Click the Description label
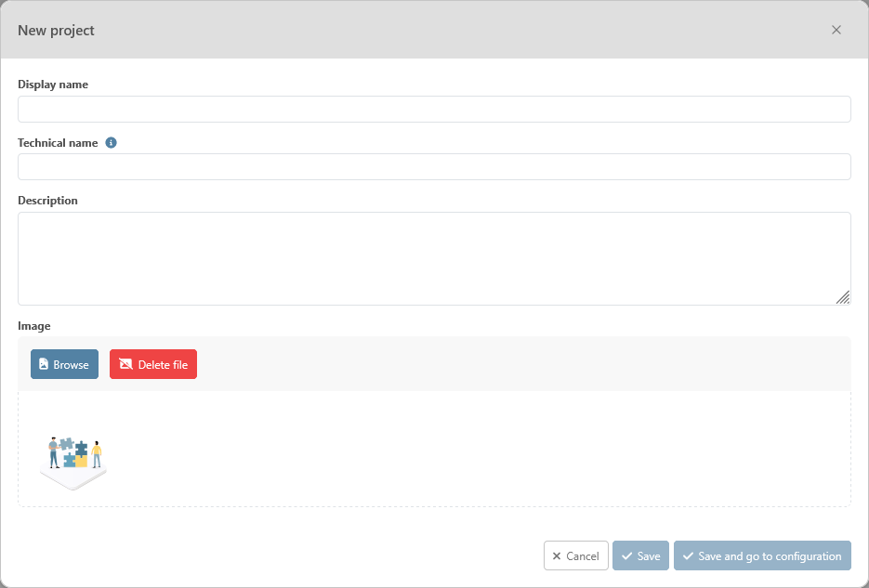Image resolution: width=869 pixels, height=588 pixels. tap(47, 201)
